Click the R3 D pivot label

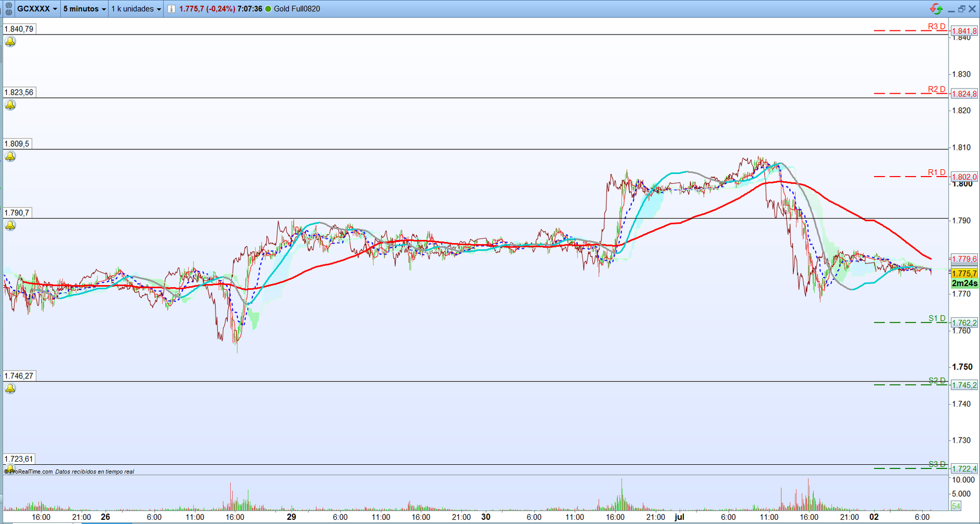point(936,26)
